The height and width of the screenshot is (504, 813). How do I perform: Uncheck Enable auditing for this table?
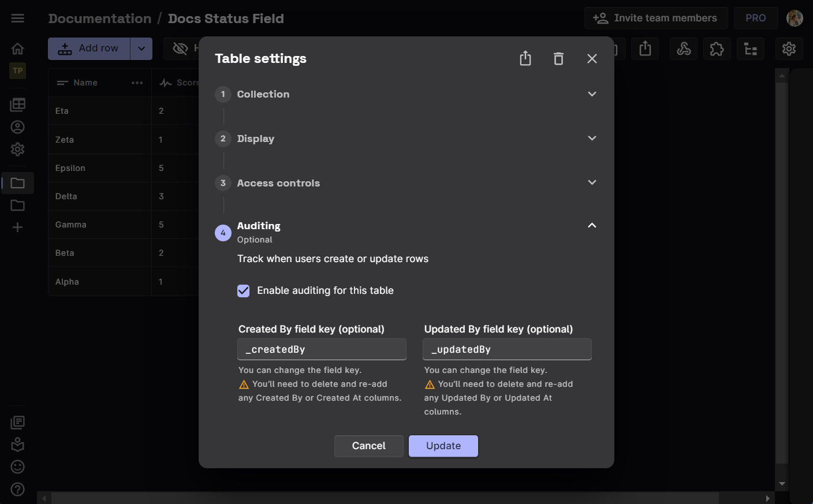click(244, 291)
